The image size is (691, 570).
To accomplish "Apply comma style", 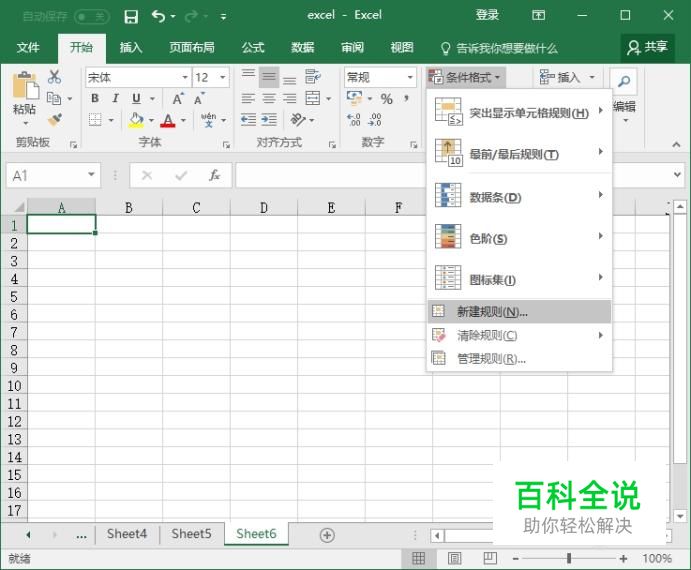I will point(406,98).
